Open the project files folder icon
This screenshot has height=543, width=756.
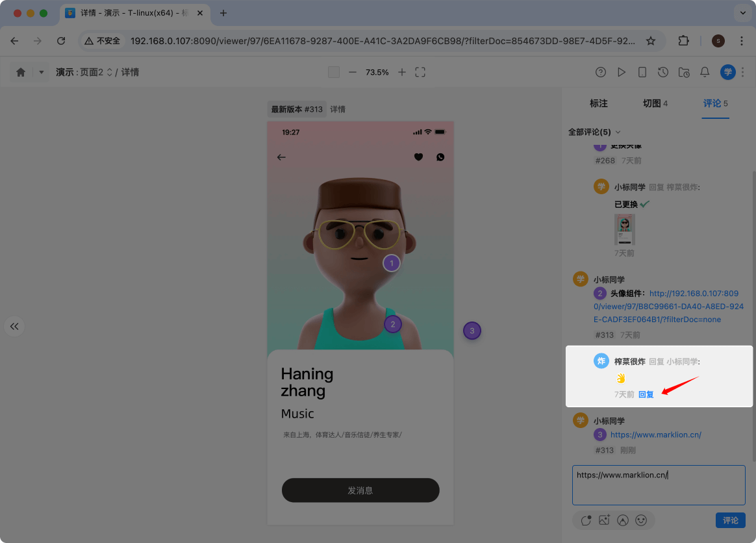click(x=684, y=72)
